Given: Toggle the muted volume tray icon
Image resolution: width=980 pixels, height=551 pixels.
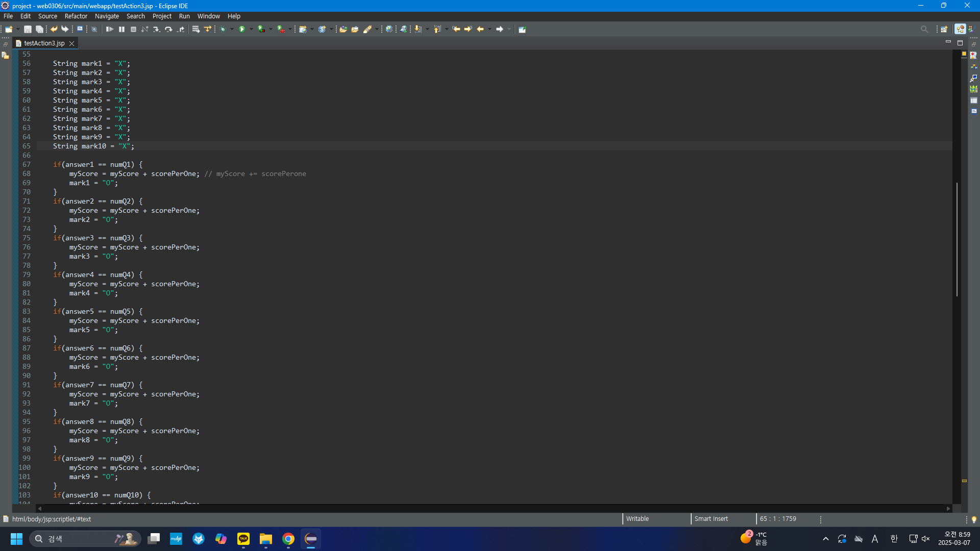Looking at the screenshot, I should [926, 539].
